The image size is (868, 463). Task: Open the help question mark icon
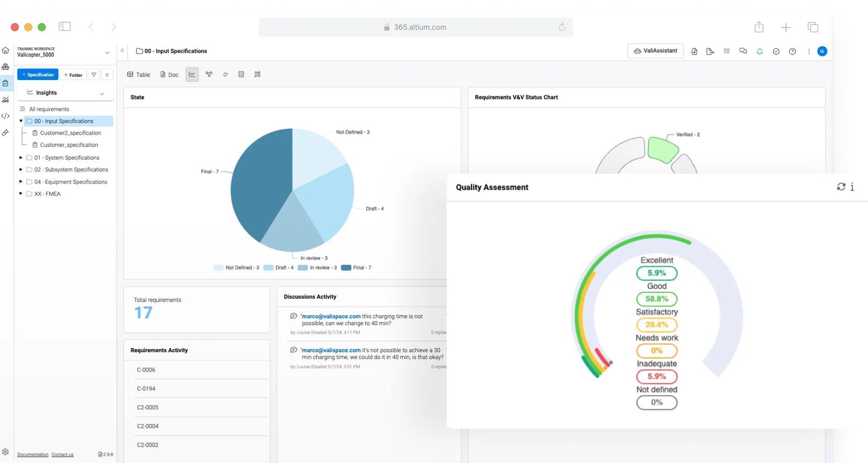[792, 52]
